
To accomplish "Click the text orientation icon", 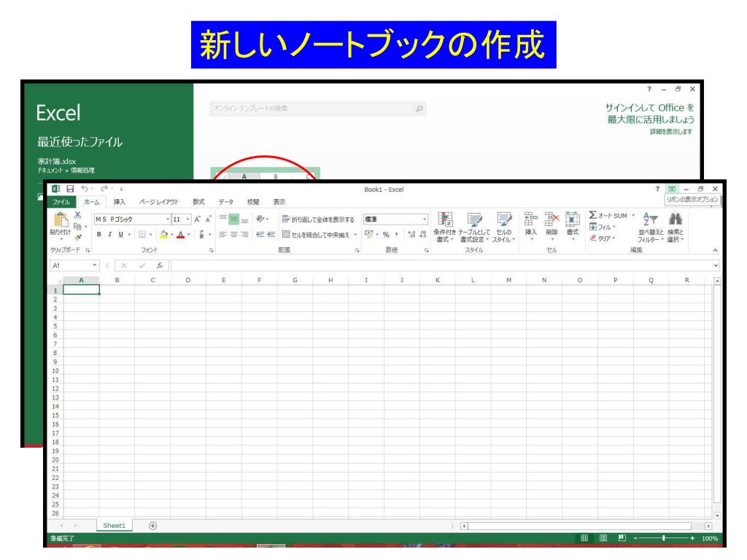I will pyautogui.click(x=260, y=219).
